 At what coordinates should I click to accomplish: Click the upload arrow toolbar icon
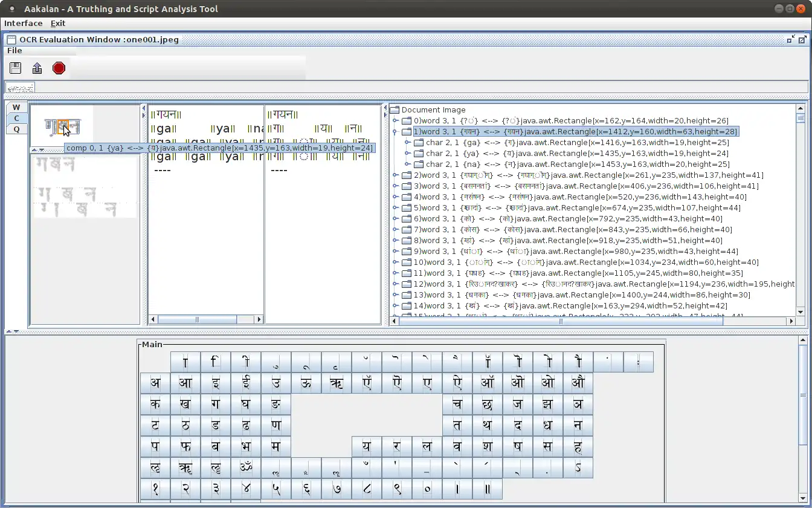(37, 68)
